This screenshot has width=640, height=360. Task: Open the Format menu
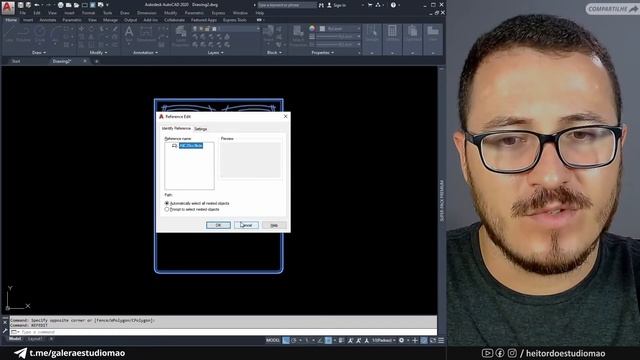pyautogui.click(x=88, y=13)
